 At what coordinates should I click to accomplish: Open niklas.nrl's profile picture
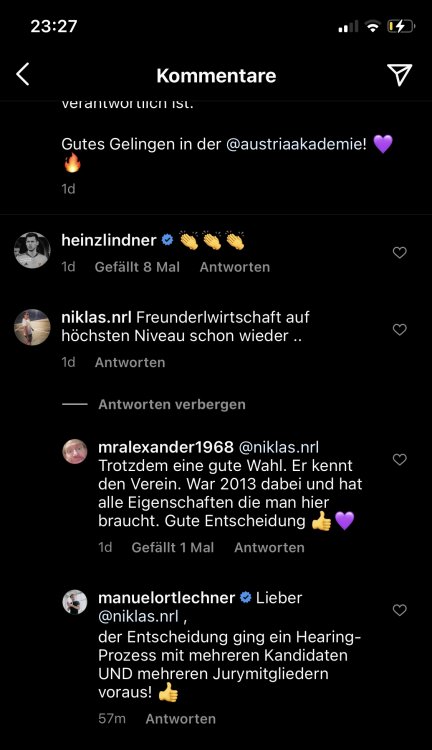pyautogui.click(x=32, y=327)
